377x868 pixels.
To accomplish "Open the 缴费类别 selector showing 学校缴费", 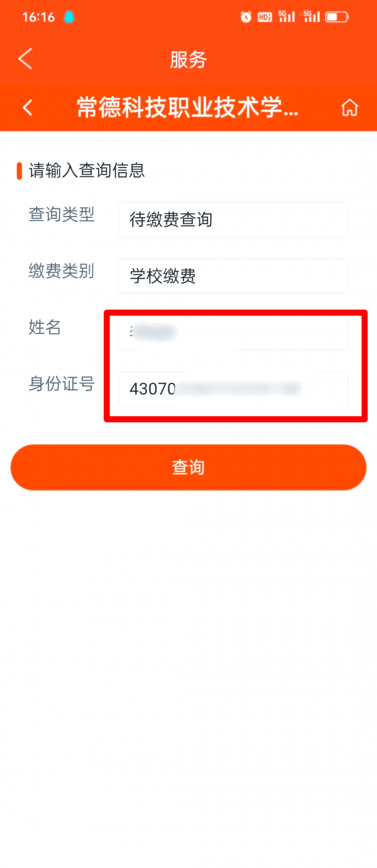I will 232,276.
